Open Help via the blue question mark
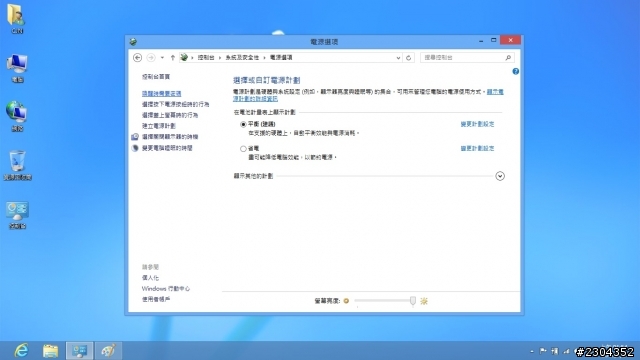Viewport: 640px width, 360px height. [x=516, y=71]
